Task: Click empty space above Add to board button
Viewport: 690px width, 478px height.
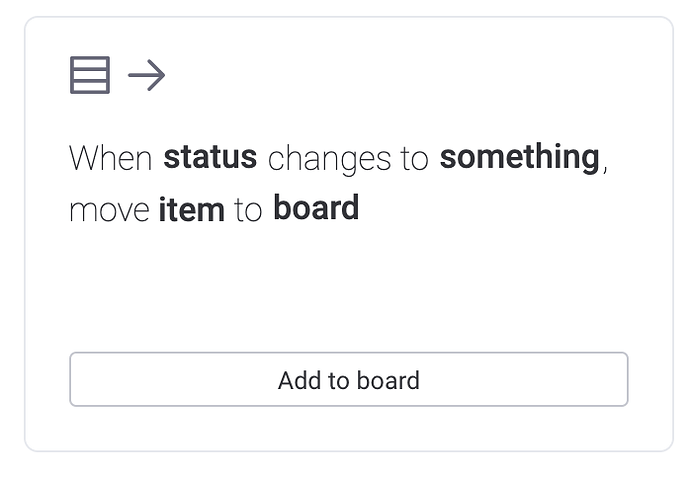Action: point(348,300)
